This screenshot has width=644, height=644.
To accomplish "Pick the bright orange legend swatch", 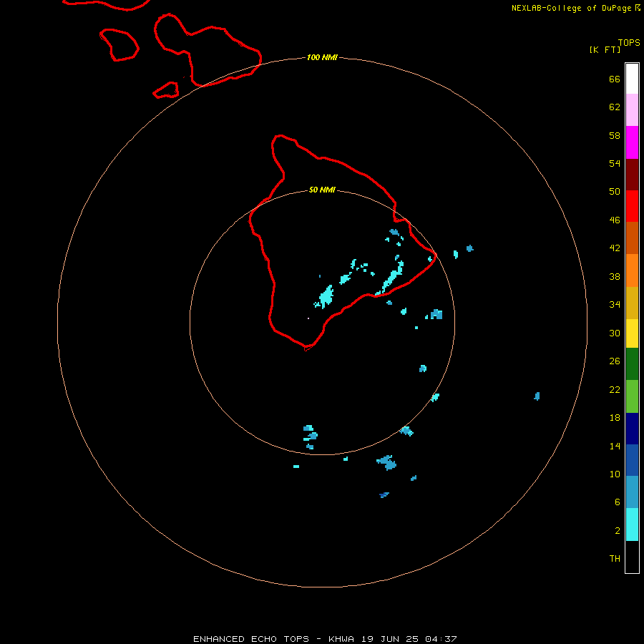I will point(632,270).
